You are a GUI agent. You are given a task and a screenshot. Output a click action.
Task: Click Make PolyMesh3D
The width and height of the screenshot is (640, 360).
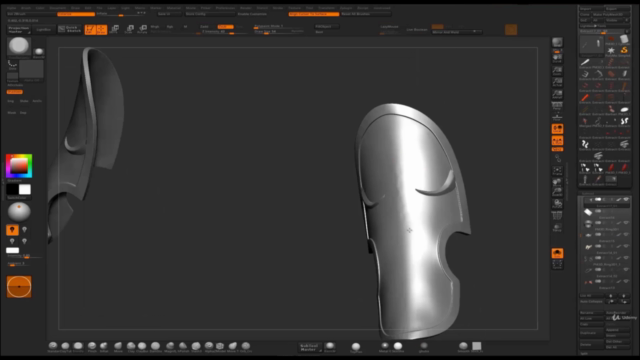pyautogui.click(x=611, y=14)
